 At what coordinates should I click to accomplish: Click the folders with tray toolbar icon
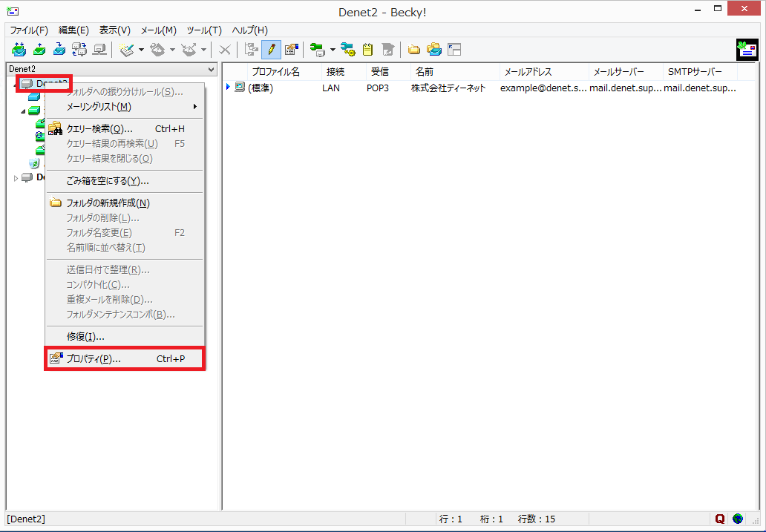coord(433,49)
